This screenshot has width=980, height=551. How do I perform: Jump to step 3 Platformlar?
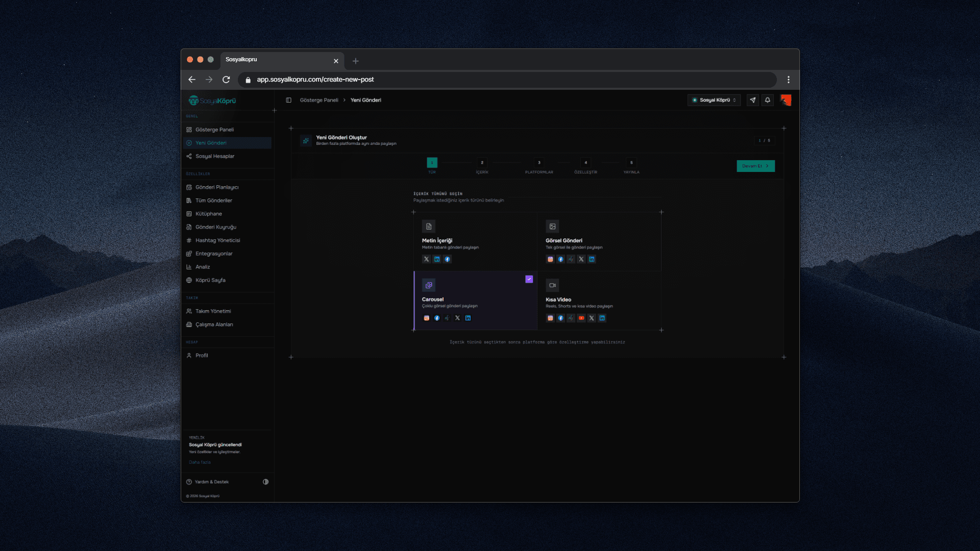pos(539,166)
